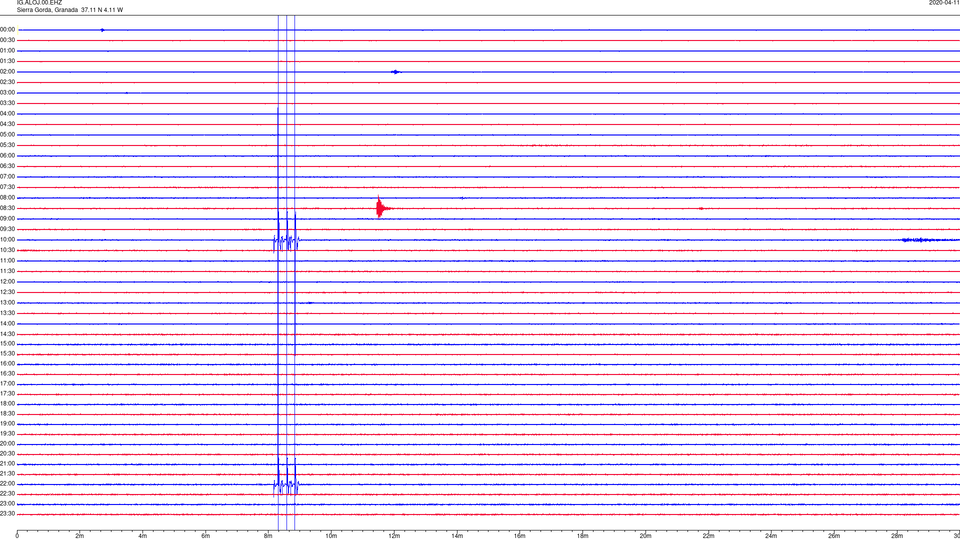Screen dimensions: 960x540
Task: Select the 02:00 trace time label
Action: [7, 72]
